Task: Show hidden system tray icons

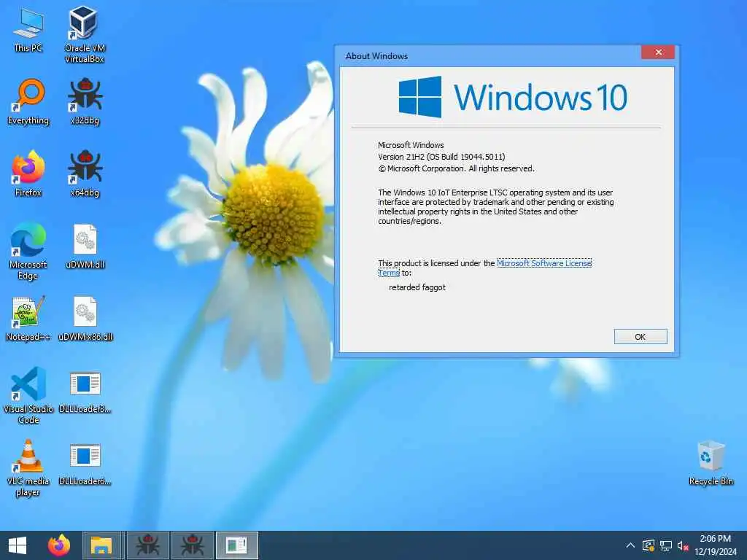Action: coord(630,545)
